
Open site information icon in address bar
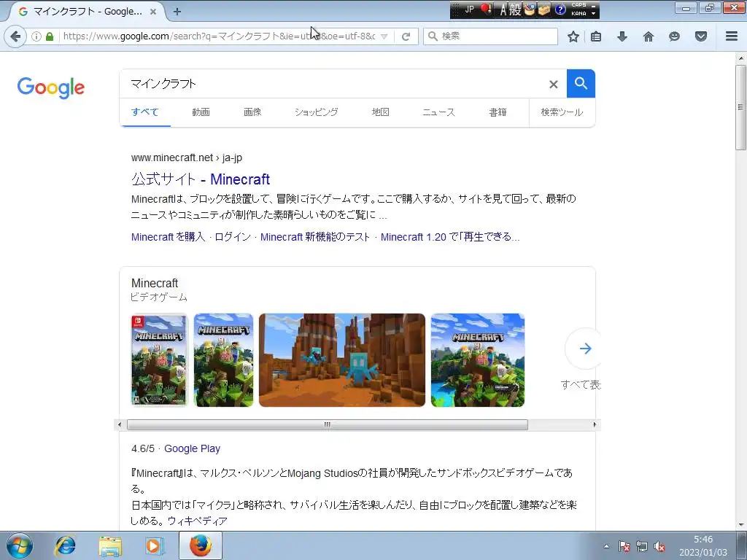coord(36,36)
